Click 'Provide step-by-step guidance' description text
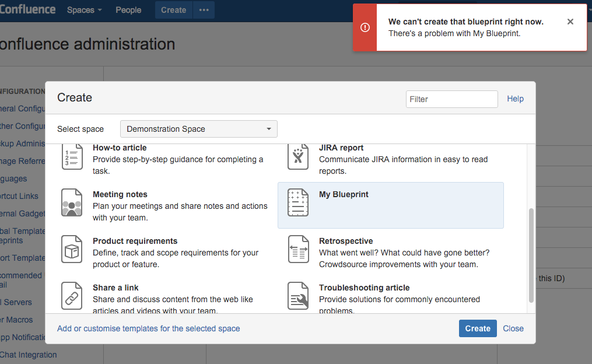The image size is (592, 364). pyautogui.click(x=178, y=165)
